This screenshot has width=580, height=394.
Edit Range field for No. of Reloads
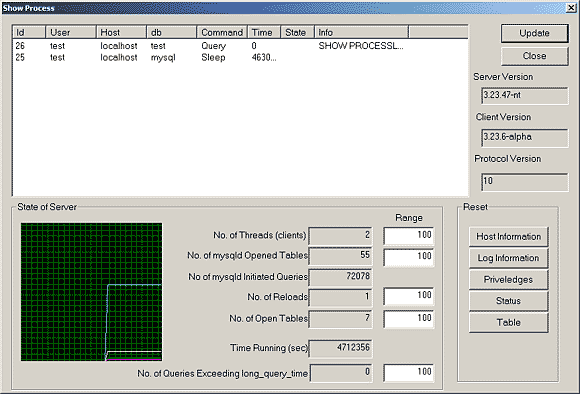click(x=409, y=296)
